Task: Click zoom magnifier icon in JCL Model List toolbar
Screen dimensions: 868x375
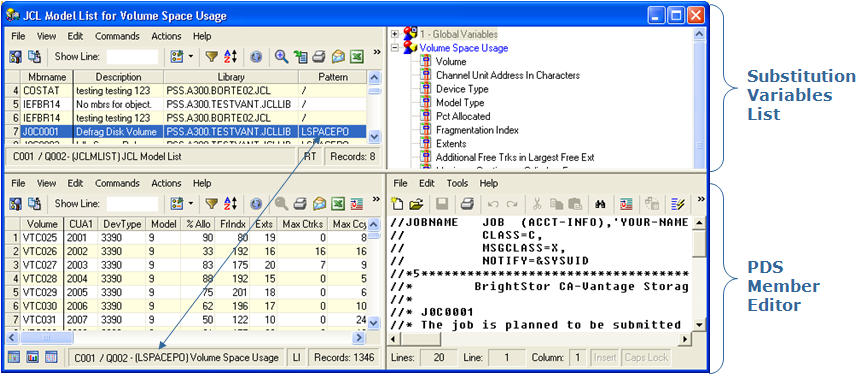Action: [x=281, y=56]
